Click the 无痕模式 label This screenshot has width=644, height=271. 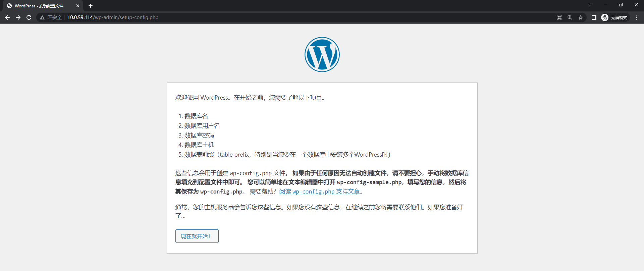click(x=619, y=17)
